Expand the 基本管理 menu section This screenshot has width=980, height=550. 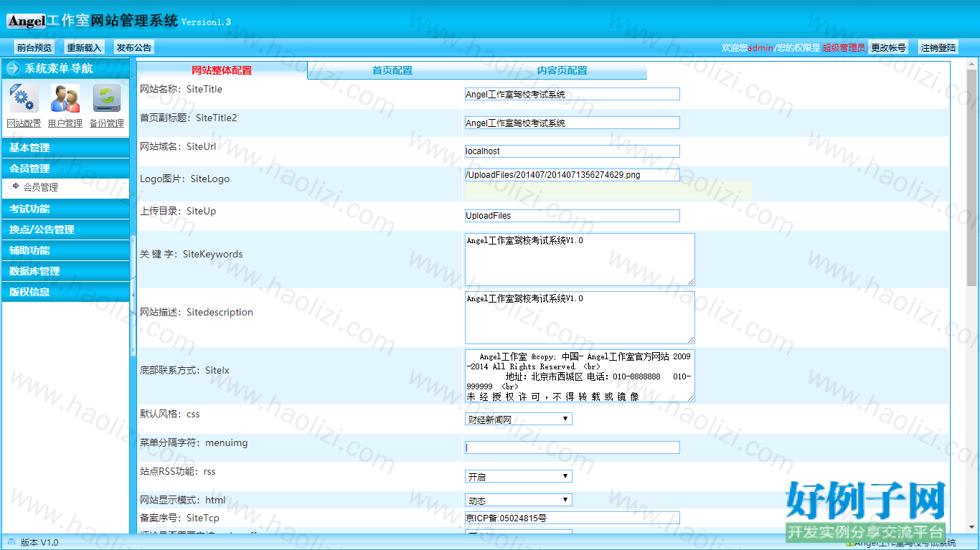tap(65, 148)
